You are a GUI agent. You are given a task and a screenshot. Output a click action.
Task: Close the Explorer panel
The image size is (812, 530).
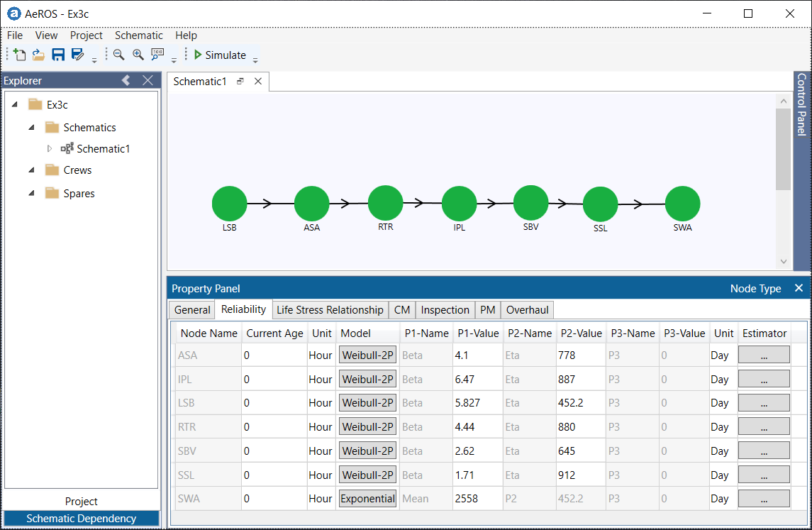coord(148,80)
